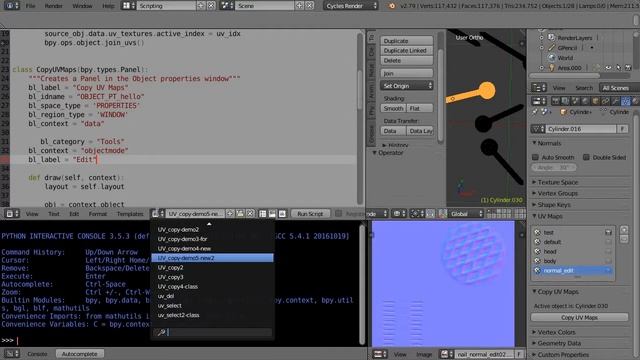Collapse the Normals panel
640x360 pixels.
pyautogui.click(x=534, y=143)
